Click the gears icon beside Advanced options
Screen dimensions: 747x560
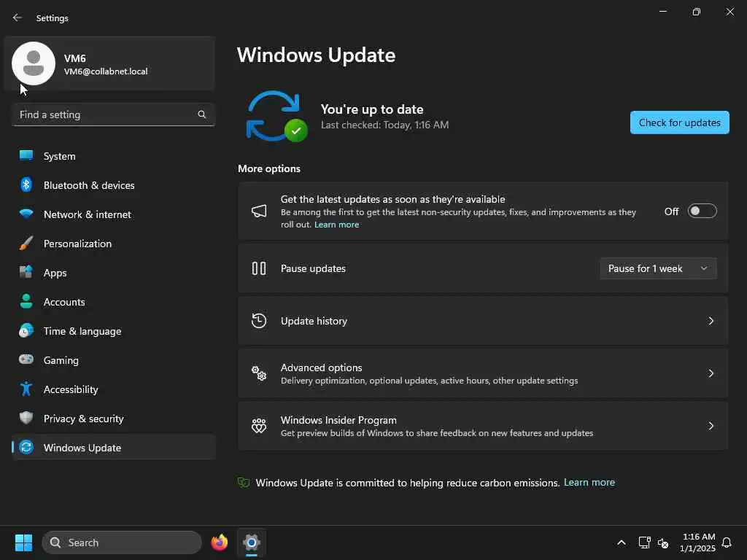point(259,373)
